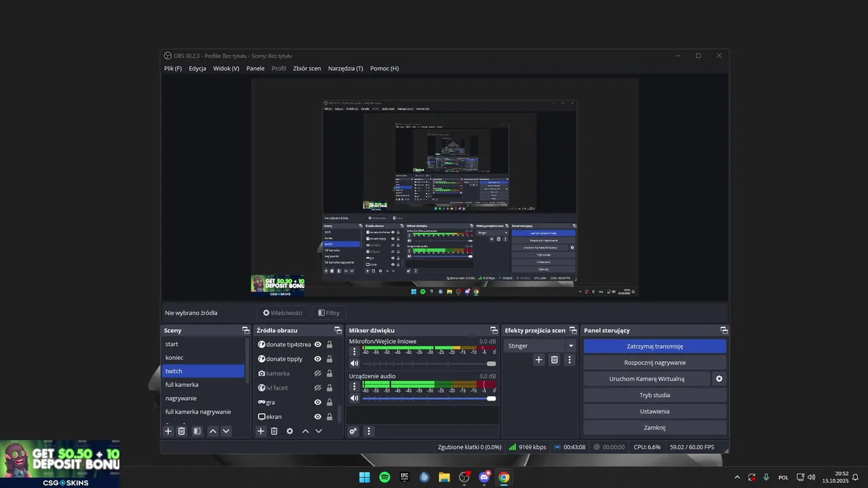Open the Plik (F) menu
The height and width of the screenshot is (488, 868).
click(x=173, y=68)
